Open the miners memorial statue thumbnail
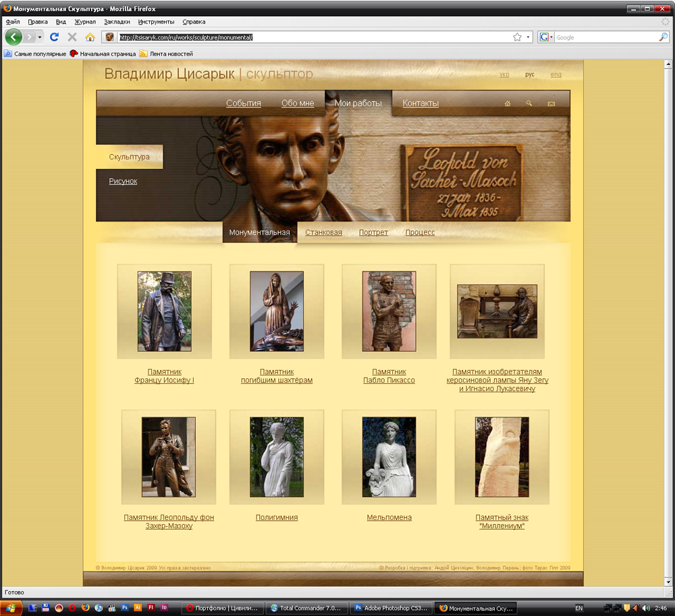This screenshot has height=616, width=675. click(277, 311)
